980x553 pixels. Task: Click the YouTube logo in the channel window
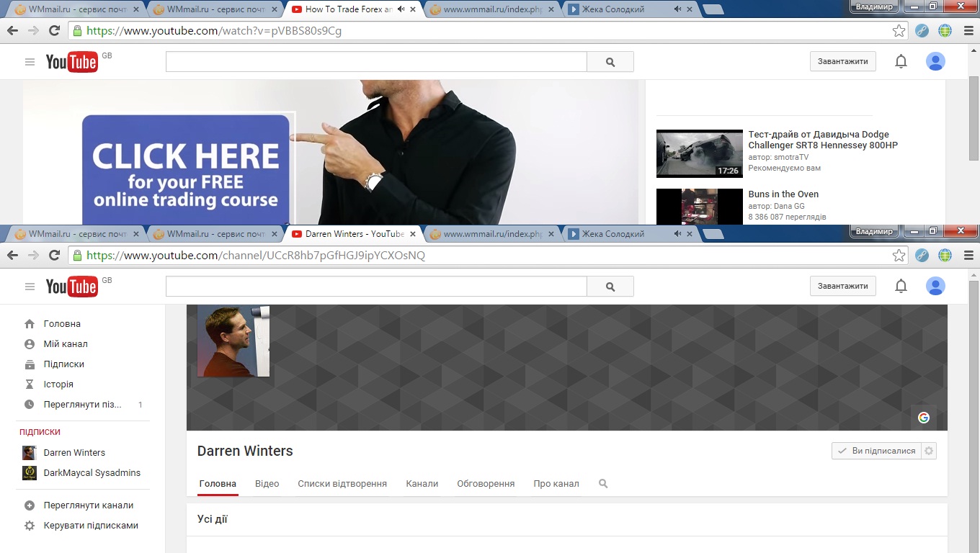click(x=71, y=287)
